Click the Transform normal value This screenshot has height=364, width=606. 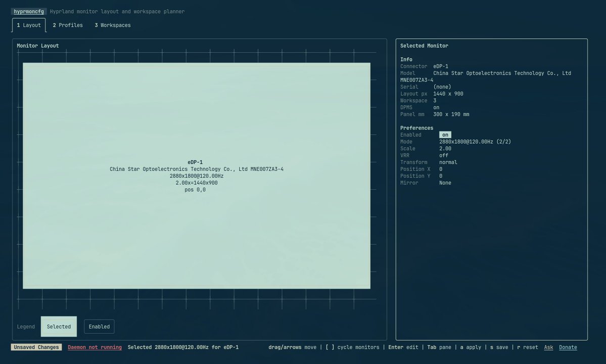click(448, 162)
